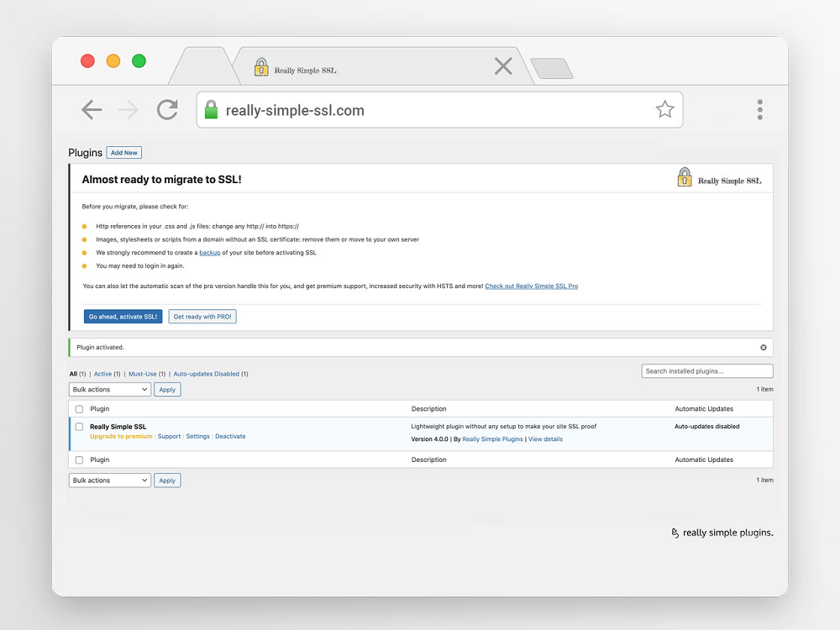Toggle the select-all checkbox in the table footer

coord(79,460)
